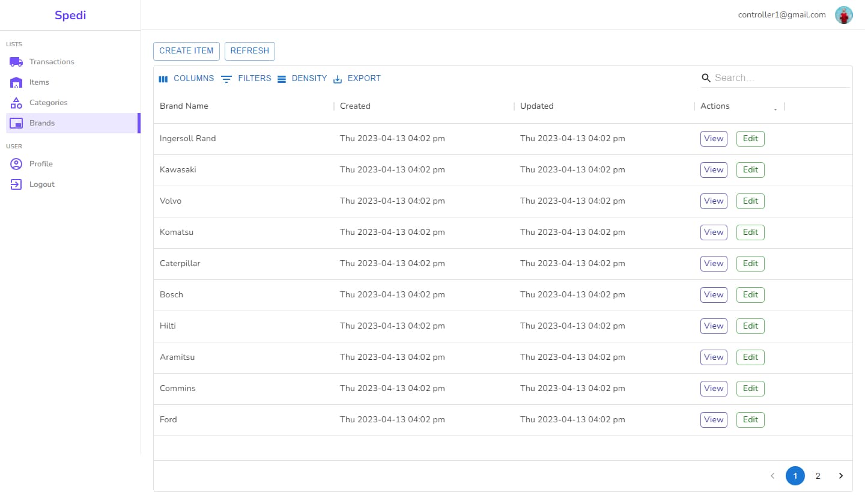The image size is (865, 504).
Task: Click pagination page 1
Action: (x=795, y=476)
